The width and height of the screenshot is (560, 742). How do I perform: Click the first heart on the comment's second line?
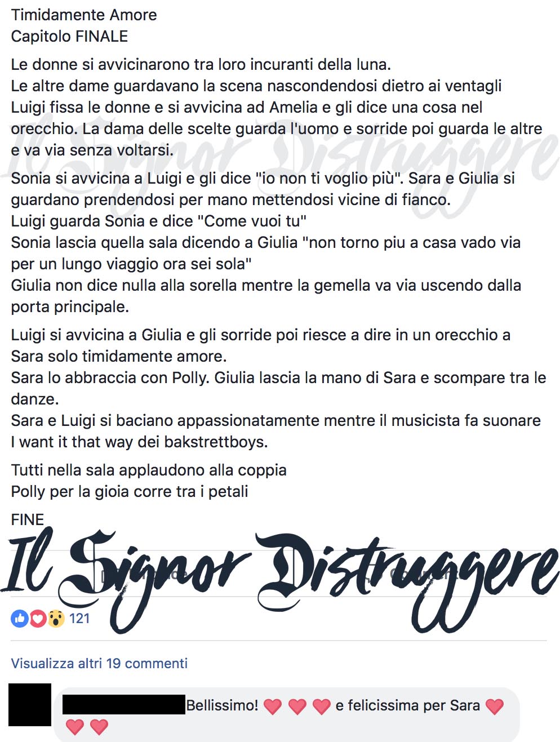point(75,727)
